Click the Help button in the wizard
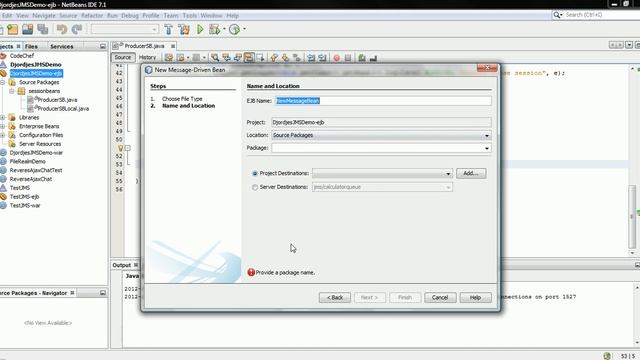This screenshot has height=360, width=640. pos(476,298)
